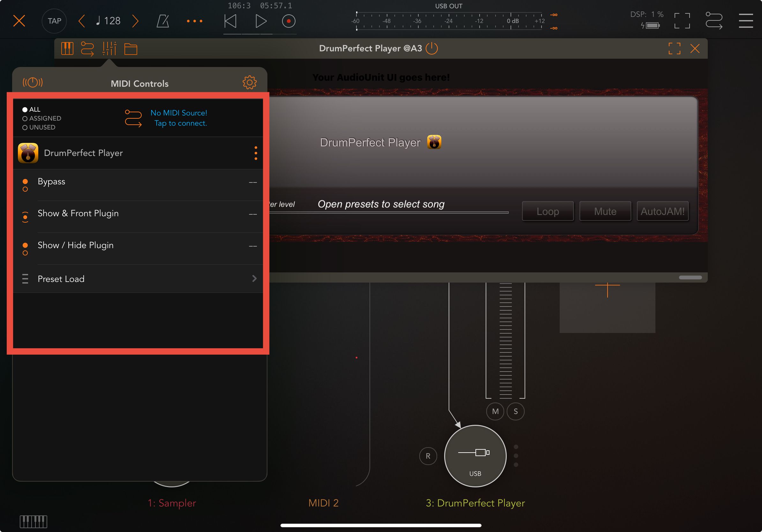This screenshot has width=762, height=532.
Task: Click the Show & Front Plugin trigger icon
Action: click(x=25, y=217)
